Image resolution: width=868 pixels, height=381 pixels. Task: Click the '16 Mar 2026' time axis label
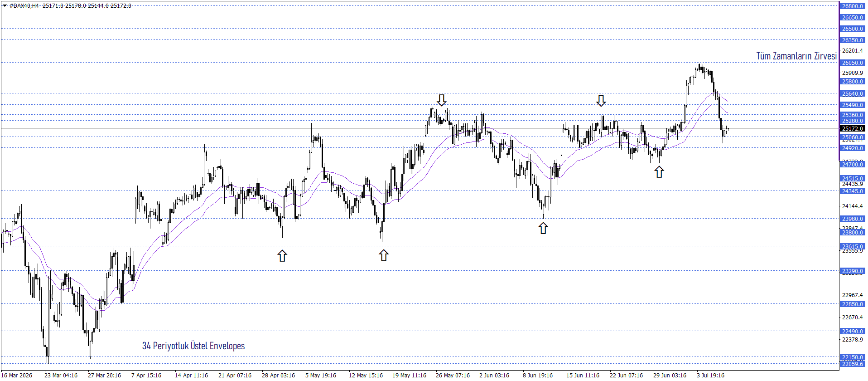17,376
